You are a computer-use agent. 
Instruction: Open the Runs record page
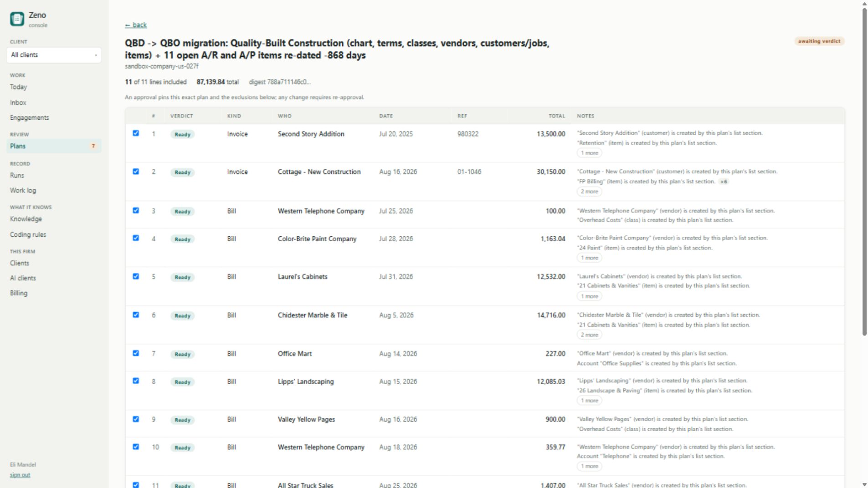click(x=17, y=175)
